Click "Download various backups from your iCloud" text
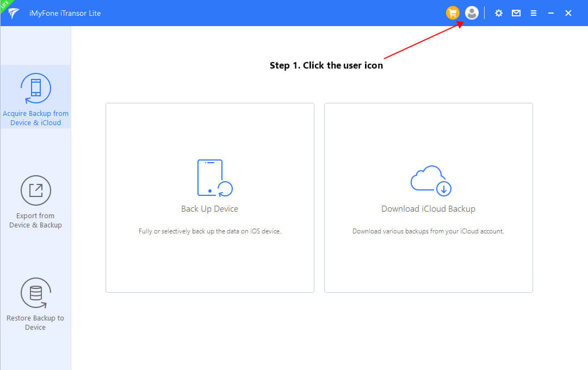588x370 pixels. [x=428, y=231]
